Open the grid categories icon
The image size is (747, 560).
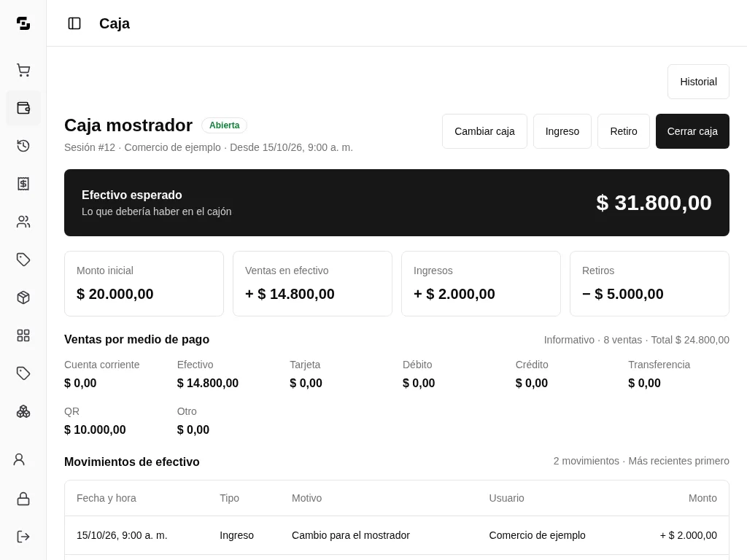point(23,335)
